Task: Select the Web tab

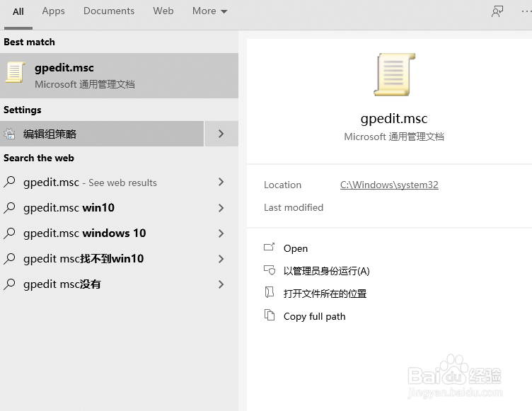Action: click(x=163, y=11)
